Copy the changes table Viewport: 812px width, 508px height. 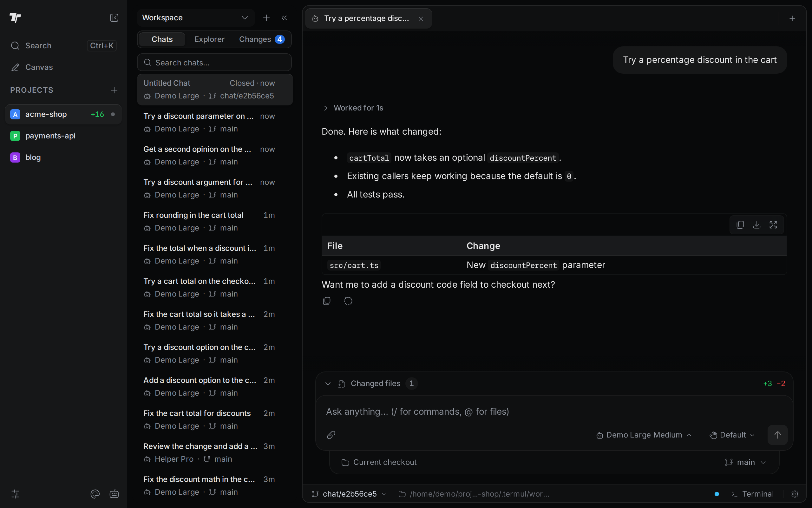740,225
